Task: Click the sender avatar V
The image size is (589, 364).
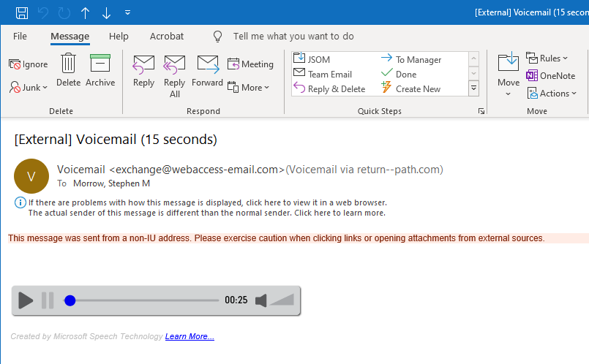Action: [31, 176]
